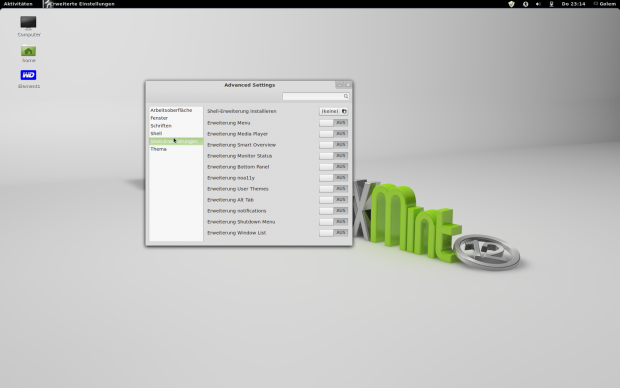Enable Erweiterung Monitor Status
This screenshot has height=388, width=620.
[333, 156]
